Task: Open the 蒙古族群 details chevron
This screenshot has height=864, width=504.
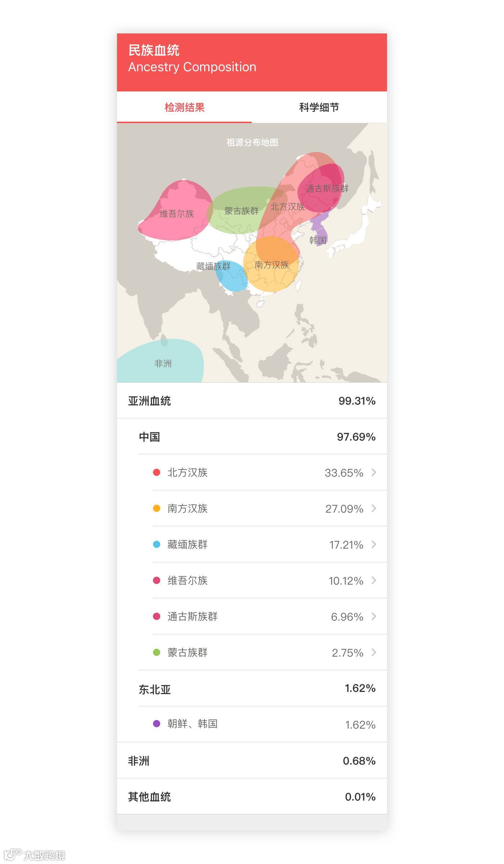Action: pyautogui.click(x=374, y=652)
